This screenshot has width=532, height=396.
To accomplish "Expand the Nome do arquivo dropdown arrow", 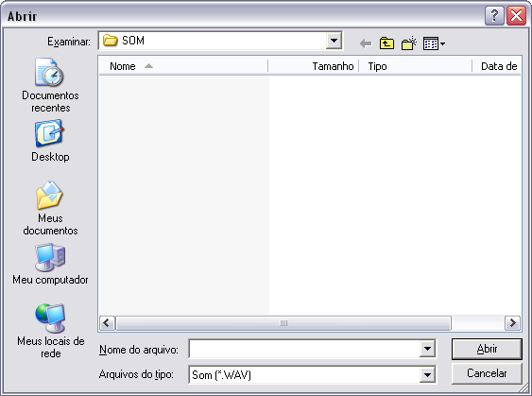I will coord(427,349).
